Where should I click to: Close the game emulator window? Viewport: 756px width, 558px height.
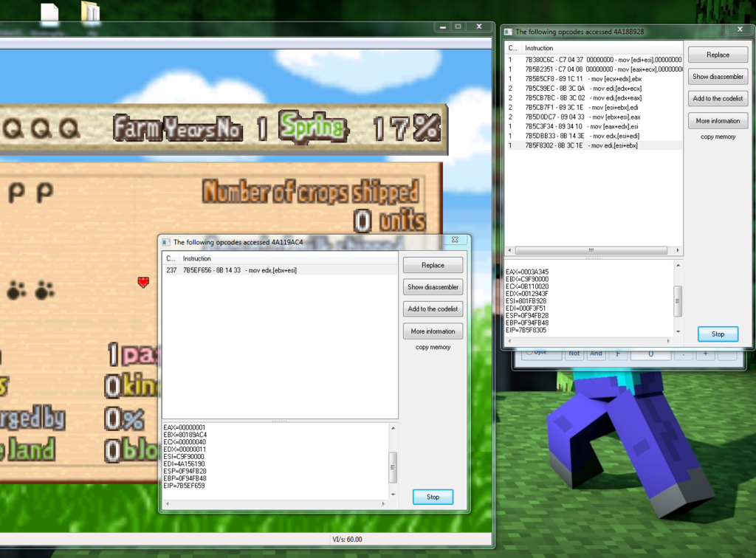pos(478,27)
